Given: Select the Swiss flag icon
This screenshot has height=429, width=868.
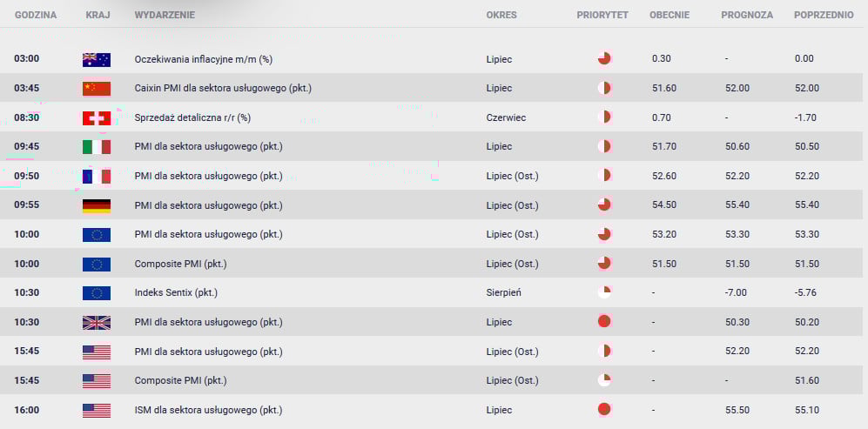Looking at the screenshot, I should pos(97,117).
